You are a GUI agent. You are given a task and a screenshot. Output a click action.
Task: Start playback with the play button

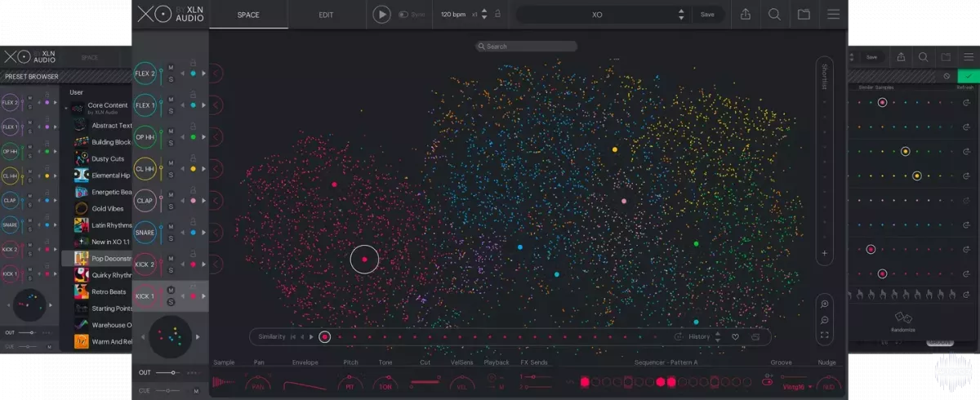[x=381, y=14]
